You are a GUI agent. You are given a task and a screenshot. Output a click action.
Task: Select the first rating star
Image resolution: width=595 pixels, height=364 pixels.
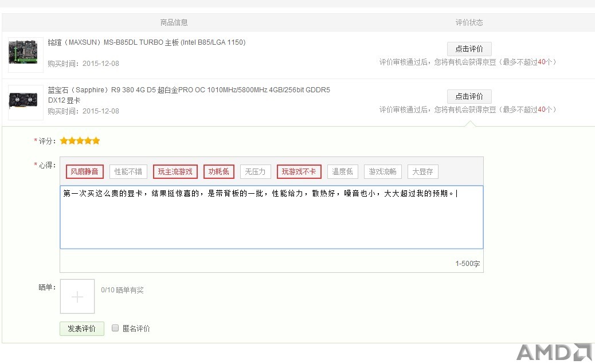pos(64,141)
